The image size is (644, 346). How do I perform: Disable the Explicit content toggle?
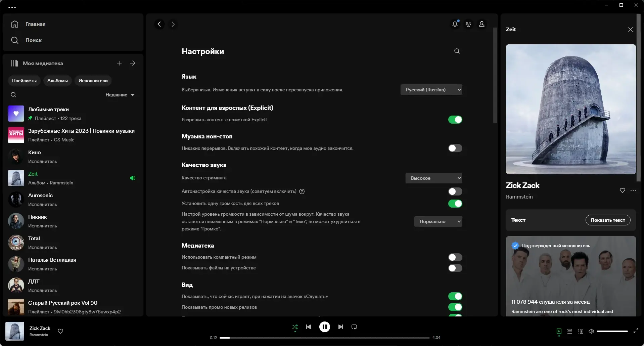455,120
